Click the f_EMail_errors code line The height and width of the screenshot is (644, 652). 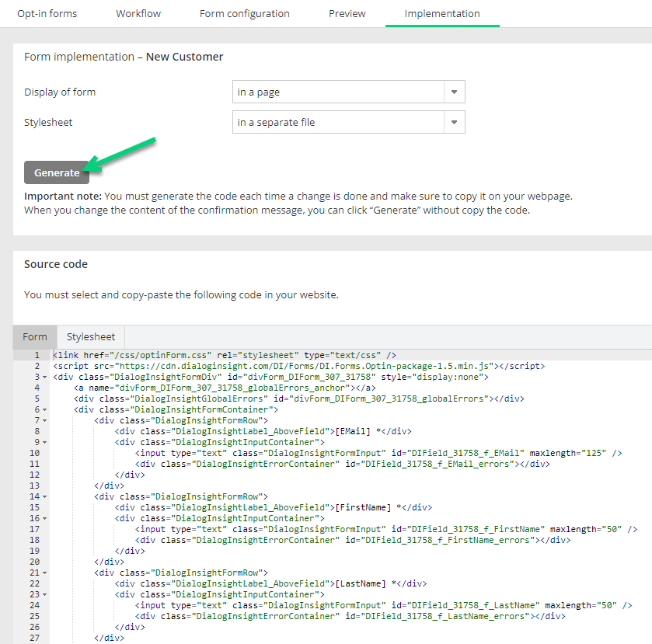[343, 464]
